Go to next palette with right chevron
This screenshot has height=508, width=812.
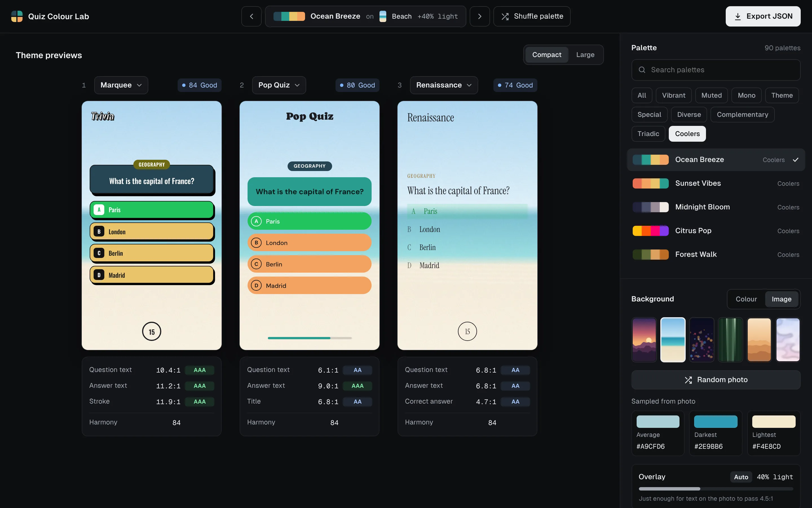point(480,16)
